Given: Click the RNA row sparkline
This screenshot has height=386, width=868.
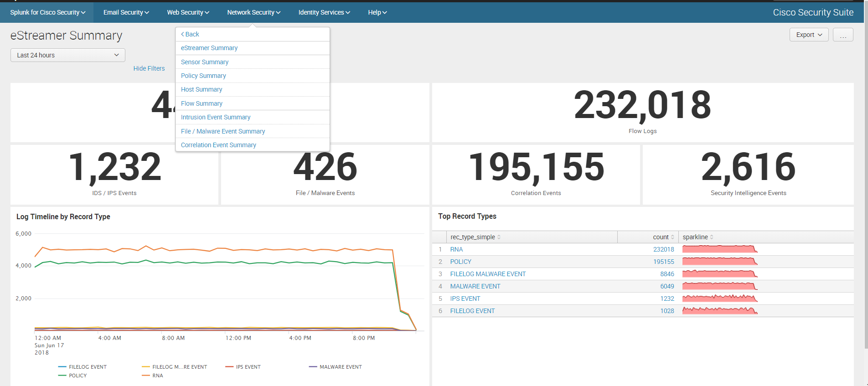Looking at the screenshot, I should (x=720, y=249).
